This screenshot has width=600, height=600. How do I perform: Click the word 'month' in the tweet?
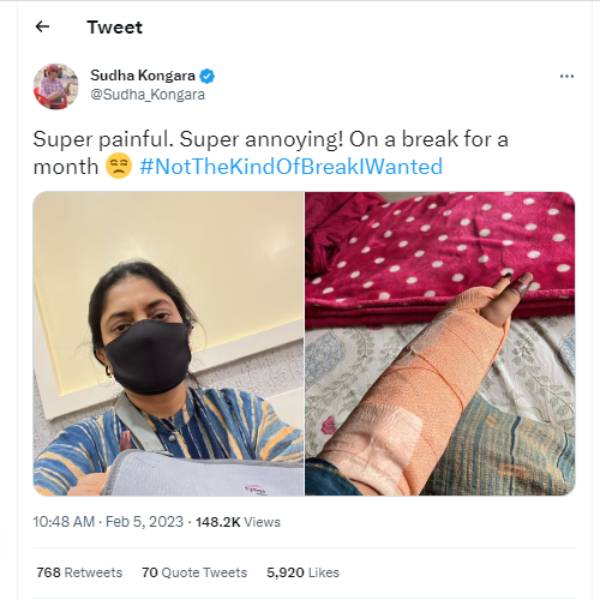pyautogui.click(x=65, y=167)
